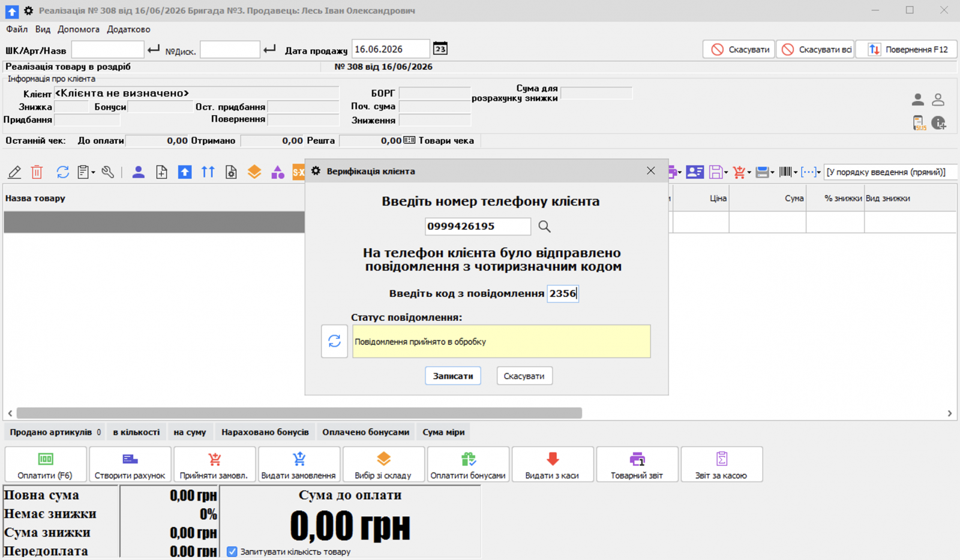Click the purple shapes icon
This screenshot has width=960, height=560.
[x=278, y=173]
